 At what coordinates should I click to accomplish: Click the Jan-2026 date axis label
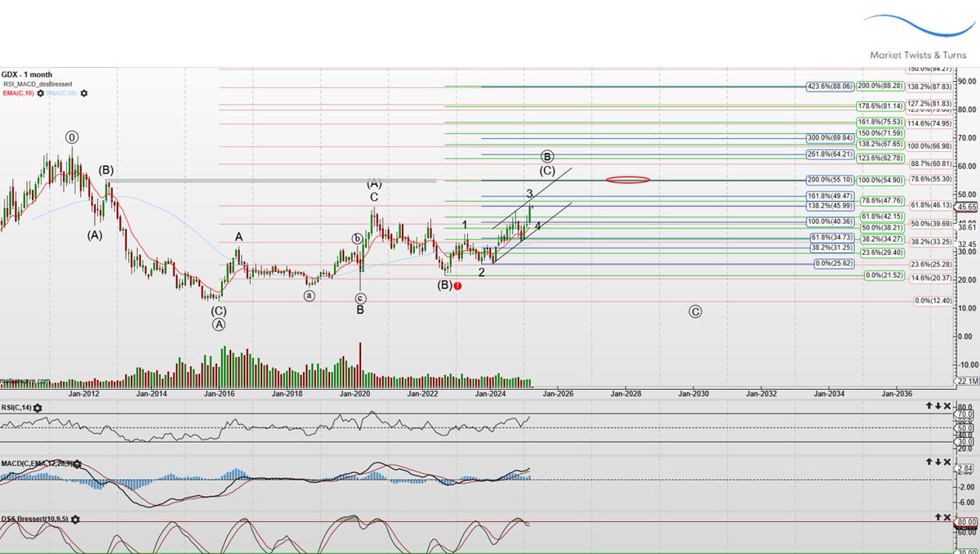coord(559,394)
